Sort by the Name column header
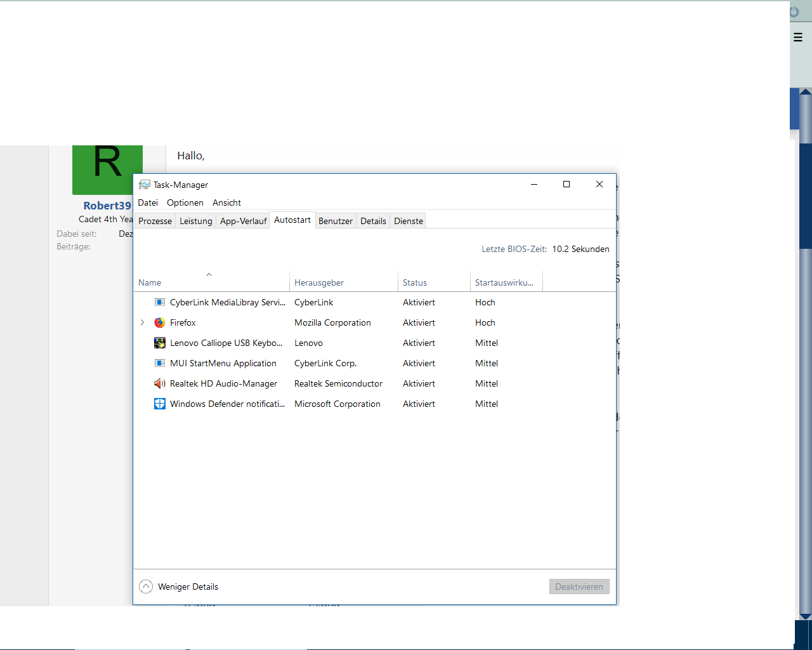812x650 pixels. (x=211, y=282)
